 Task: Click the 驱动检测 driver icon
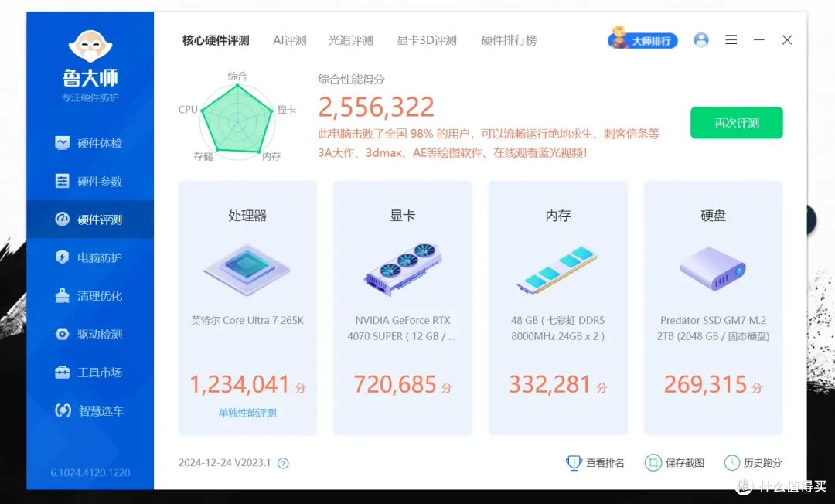62,334
